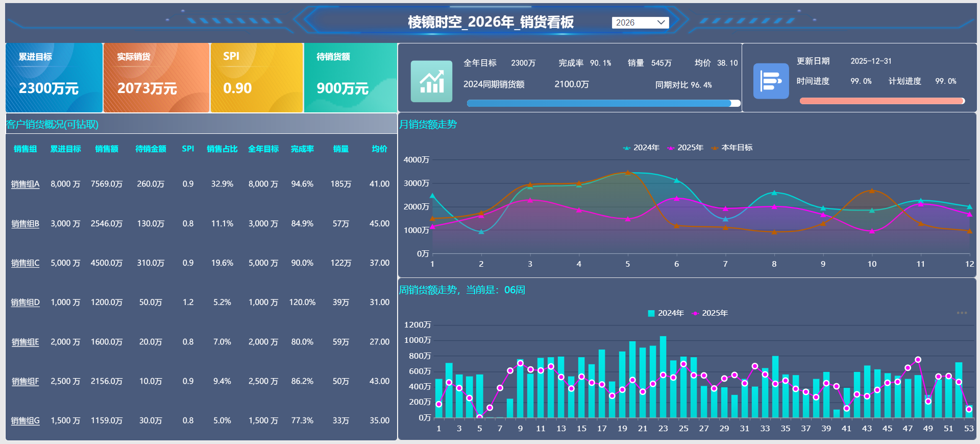Select the 累进目标 2300万元 card
Image resolution: width=980 pixels, height=444 pixels.
coord(54,78)
